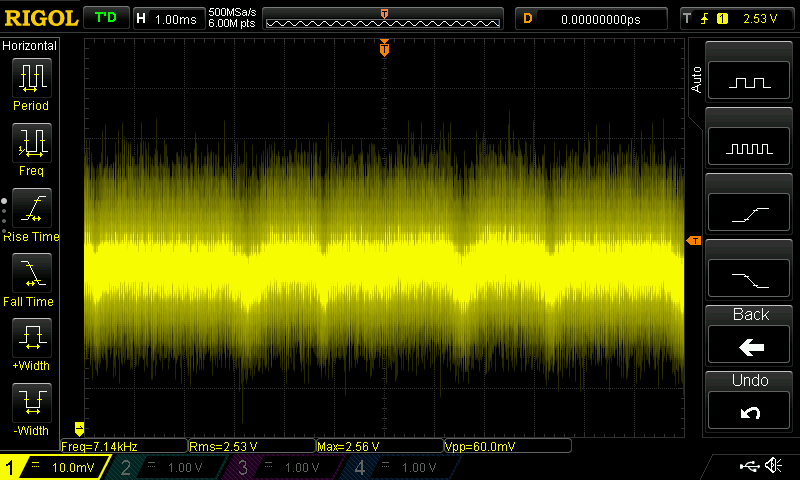
Task: Click the USB connection status icon
Action: click(749, 466)
